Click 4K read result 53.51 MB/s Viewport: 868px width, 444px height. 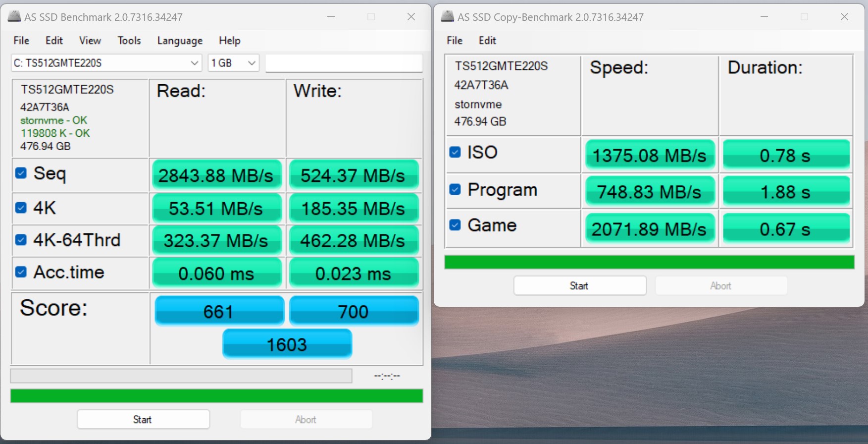216,208
